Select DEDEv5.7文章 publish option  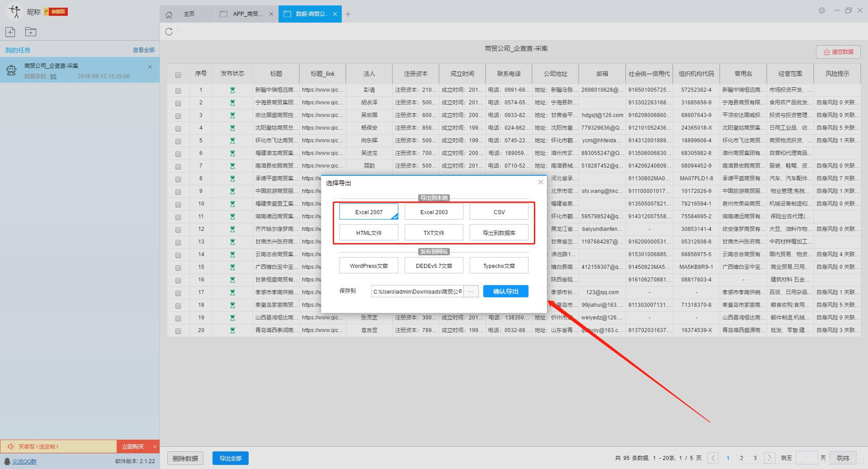coord(434,265)
